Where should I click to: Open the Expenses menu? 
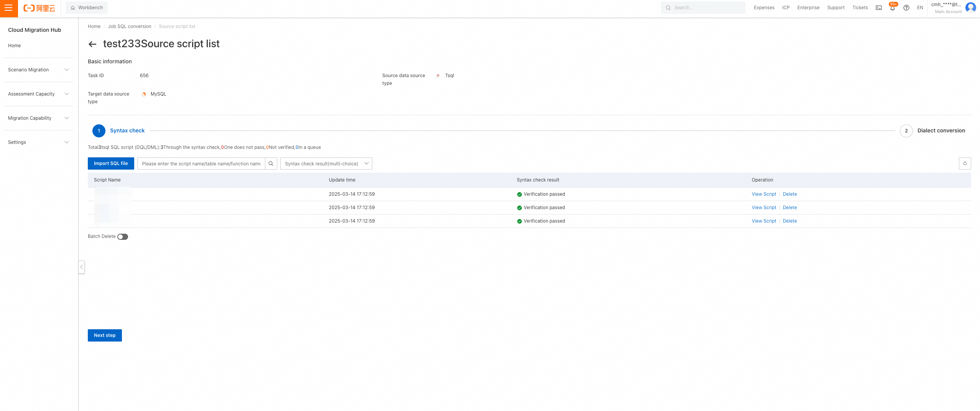(x=764, y=8)
